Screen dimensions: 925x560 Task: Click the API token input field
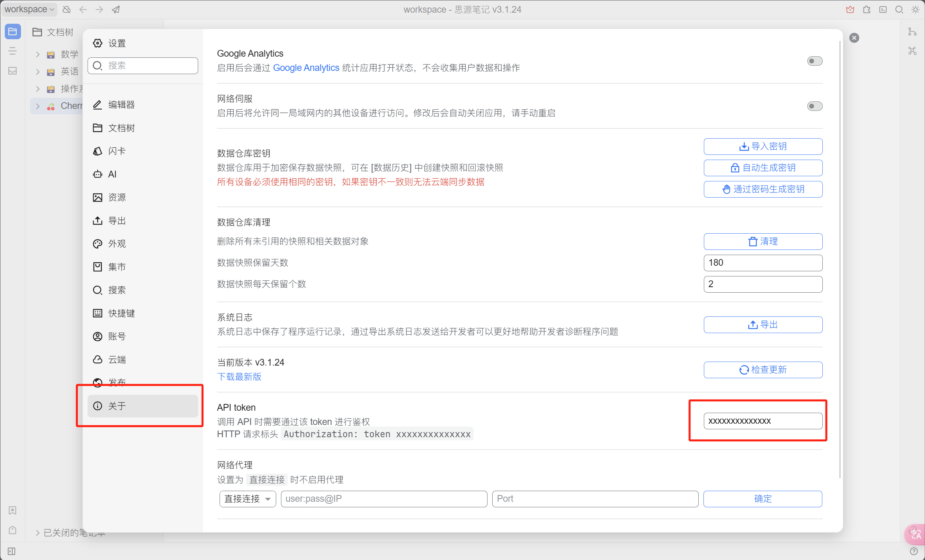pyautogui.click(x=763, y=421)
